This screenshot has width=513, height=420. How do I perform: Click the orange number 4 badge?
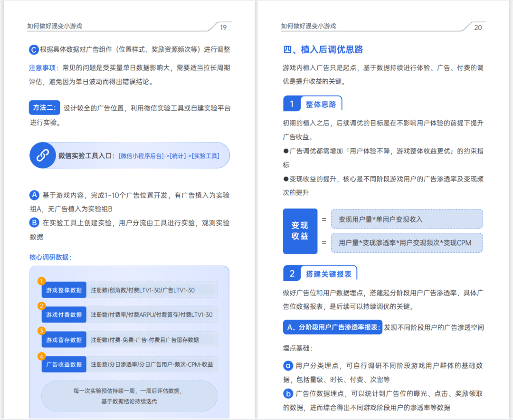click(x=42, y=356)
